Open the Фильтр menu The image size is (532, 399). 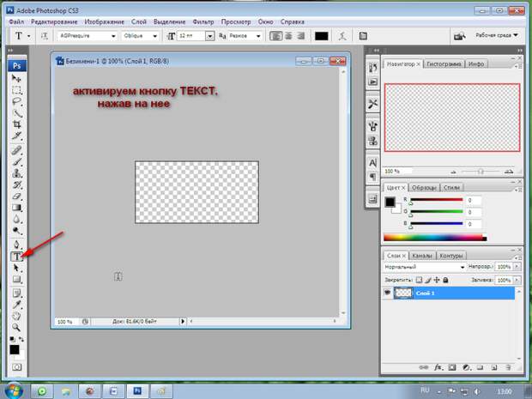click(203, 21)
